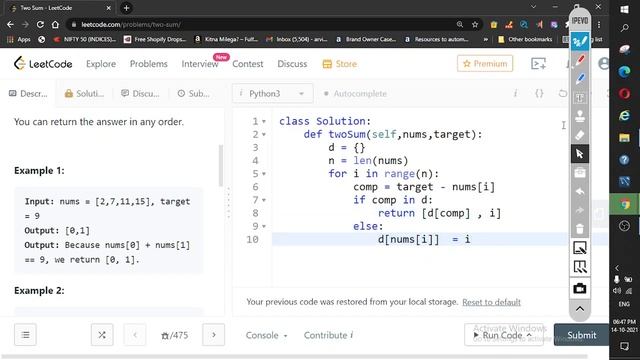
Task: Open Windows Start from the taskbar
Action: [x=624, y=9]
